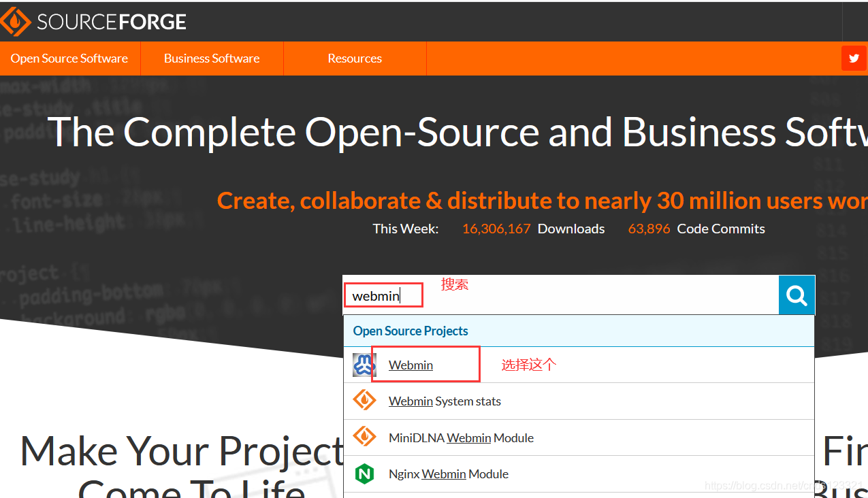Click the Webmin System stats icon
This screenshot has width=868, height=498.
coord(365,401)
